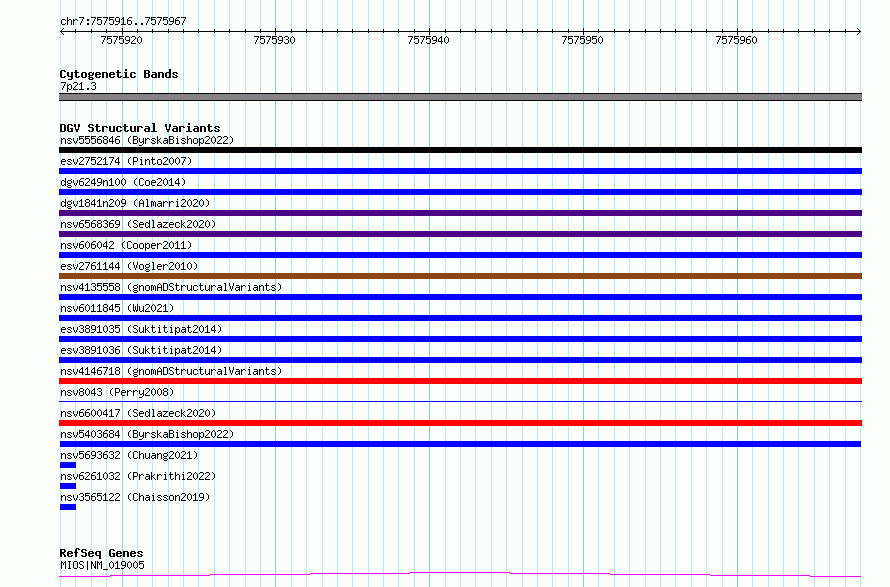The width and height of the screenshot is (890, 587).
Task: Click the blue esv3891036 variant bar
Action: (x=460, y=360)
